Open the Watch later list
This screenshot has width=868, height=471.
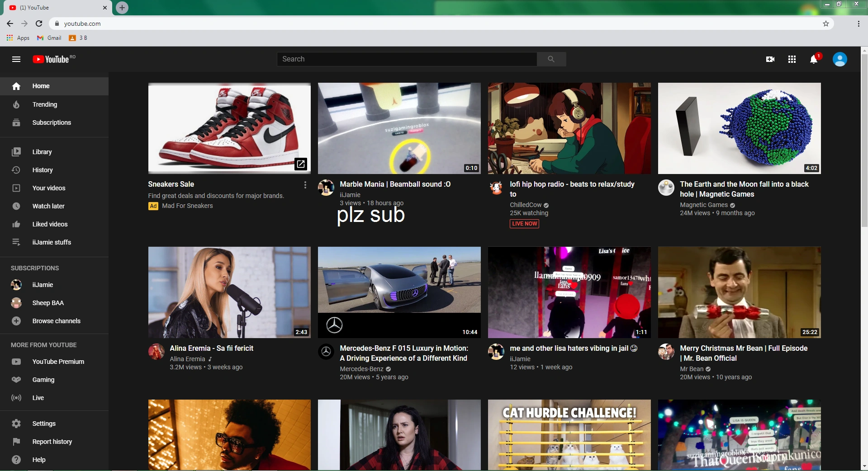pyautogui.click(x=54, y=206)
